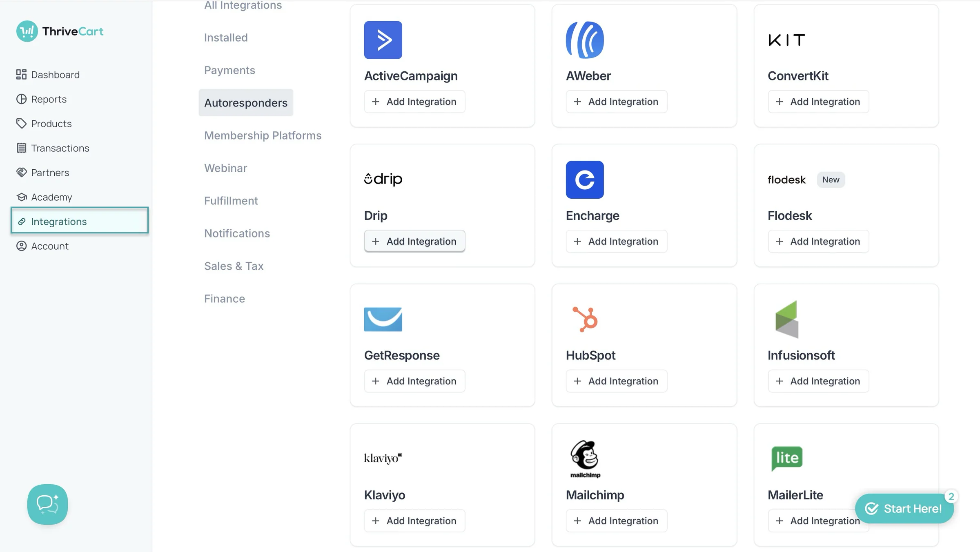This screenshot has height=552, width=980.
Task: Click the Partners handshake icon
Action: [x=21, y=173]
